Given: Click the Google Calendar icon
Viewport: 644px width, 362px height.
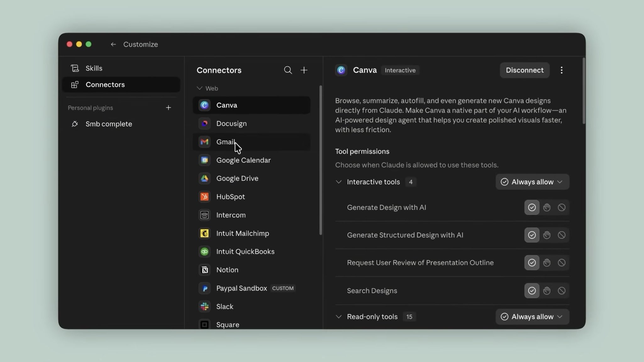Looking at the screenshot, I should tap(204, 160).
